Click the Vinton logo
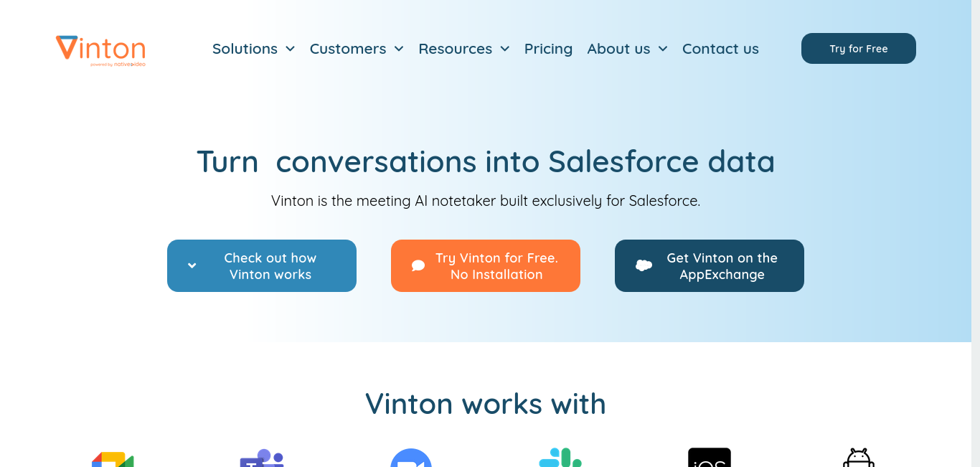The height and width of the screenshot is (467, 980). point(100,50)
